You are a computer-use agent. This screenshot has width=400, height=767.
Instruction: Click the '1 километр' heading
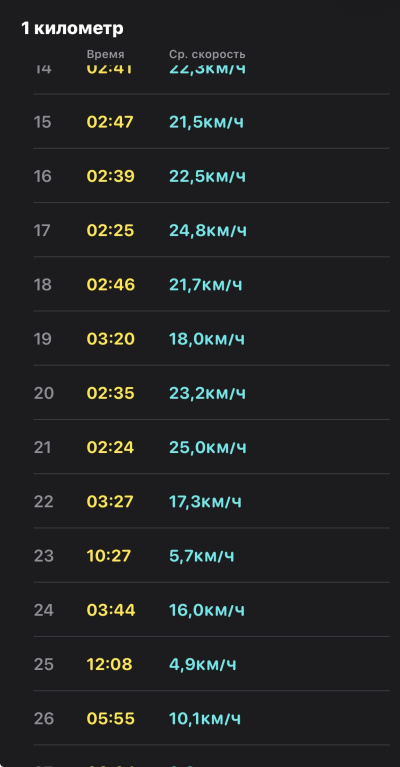pos(72,28)
